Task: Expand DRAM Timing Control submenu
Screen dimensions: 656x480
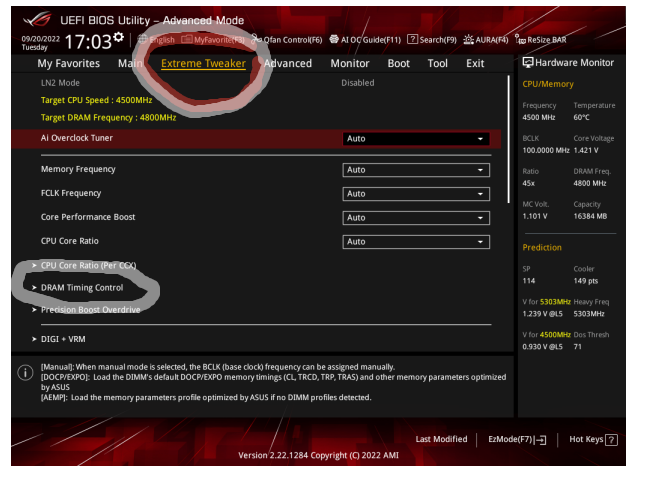Action: 78,287
